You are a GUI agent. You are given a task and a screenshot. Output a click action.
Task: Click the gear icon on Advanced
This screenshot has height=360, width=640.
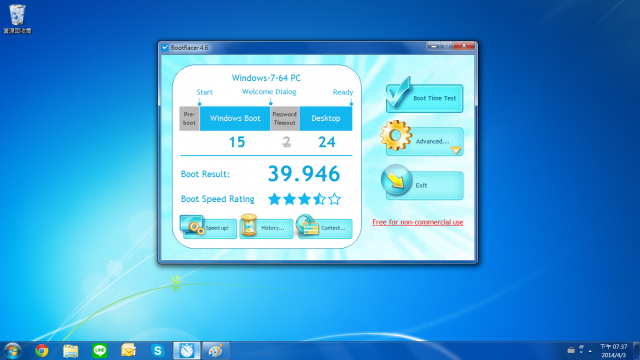[396, 135]
